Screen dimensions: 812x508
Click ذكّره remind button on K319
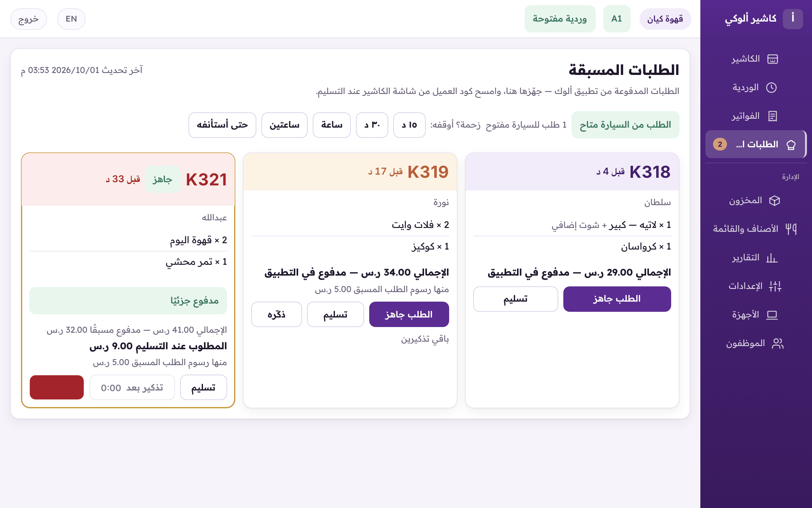coord(277,314)
